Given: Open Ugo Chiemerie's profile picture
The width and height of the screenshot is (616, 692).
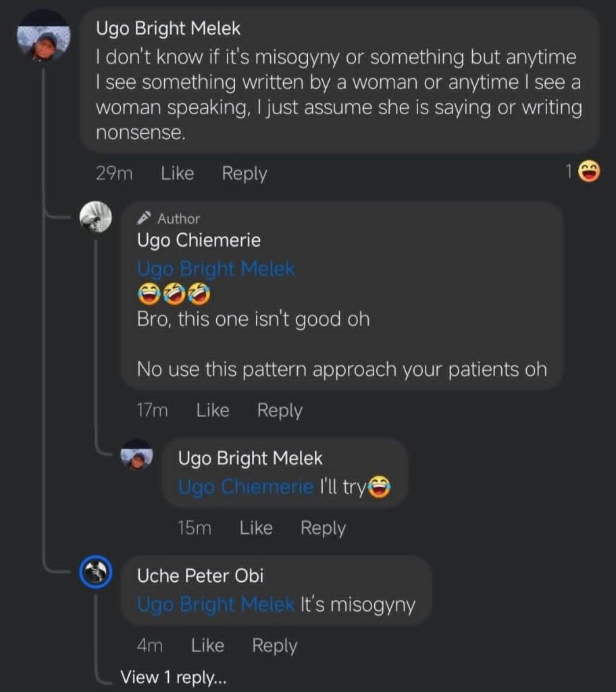Looking at the screenshot, I should pos(96,218).
